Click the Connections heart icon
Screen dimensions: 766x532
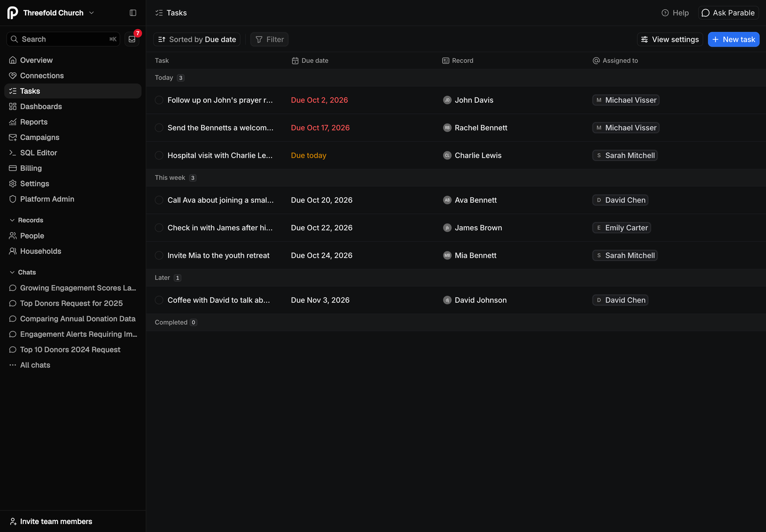[13, 76]
